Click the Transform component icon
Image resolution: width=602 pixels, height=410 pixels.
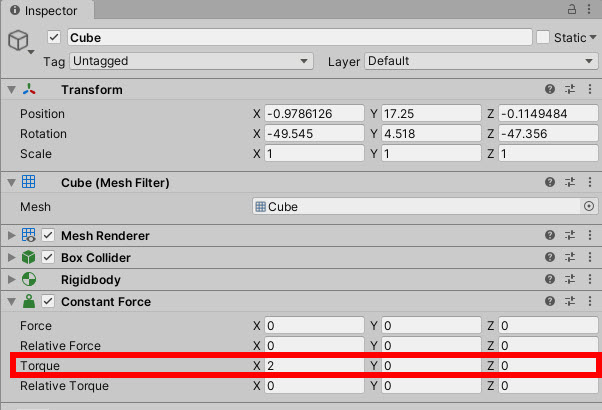pos(29,89)
